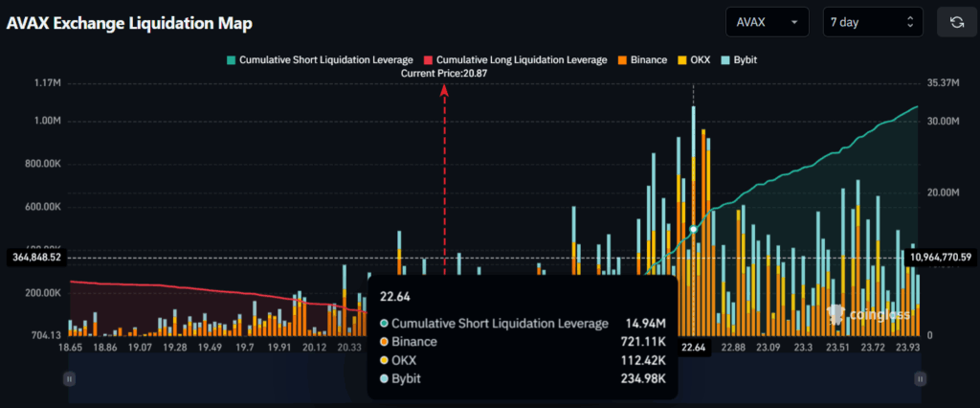This screenshot has height=408, width=980.
Task: Click the 7 day stepper arrows
Action: tap(911, 23)
